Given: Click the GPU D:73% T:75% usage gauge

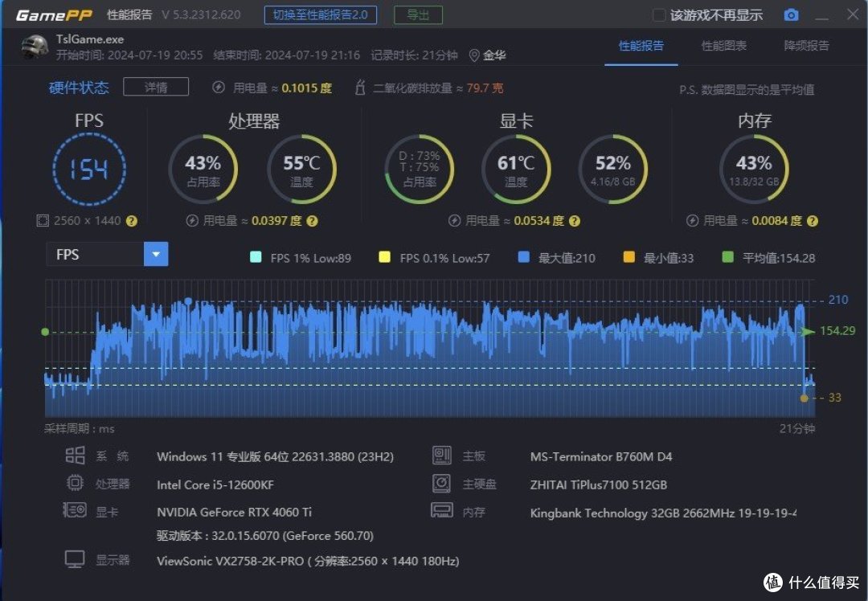Looking at the screenshot, I should (x=419, y=170).
